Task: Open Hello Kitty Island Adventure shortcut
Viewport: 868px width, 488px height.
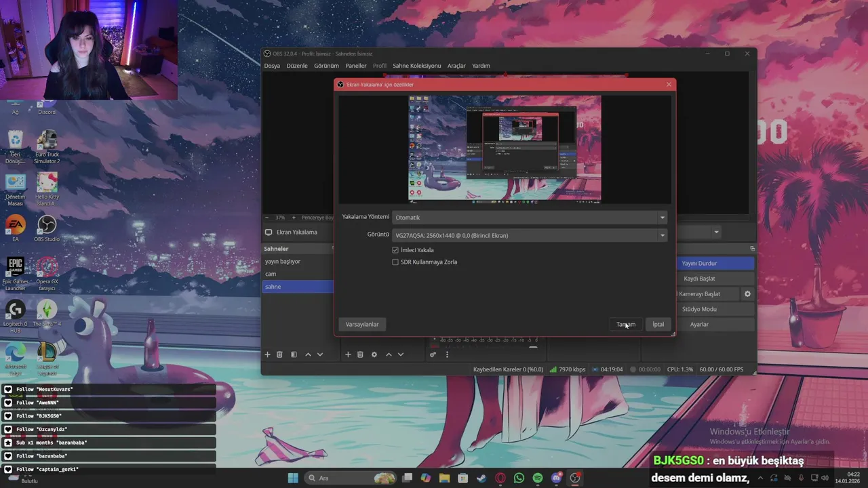Action: [x=47, y=189]
